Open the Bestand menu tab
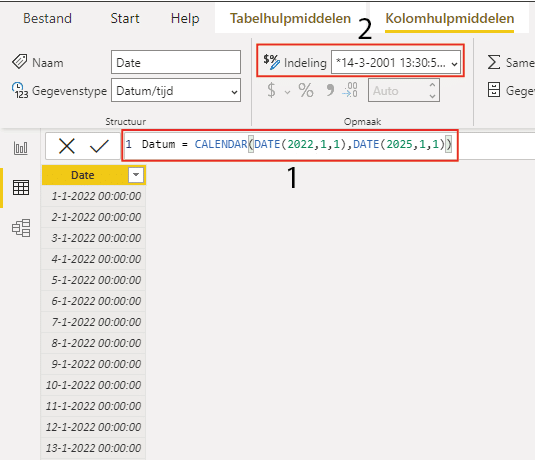This screenshot has width=536, height=460. coord(48,18)
